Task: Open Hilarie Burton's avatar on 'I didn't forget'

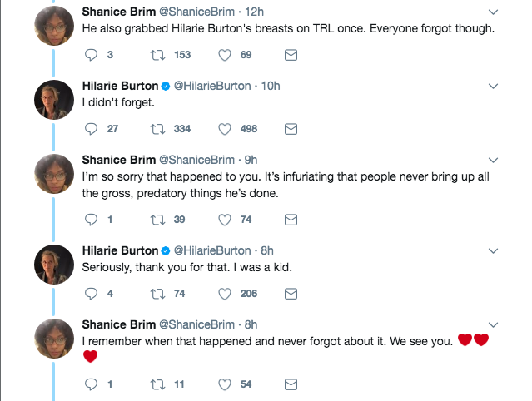Action: (54, 100)
